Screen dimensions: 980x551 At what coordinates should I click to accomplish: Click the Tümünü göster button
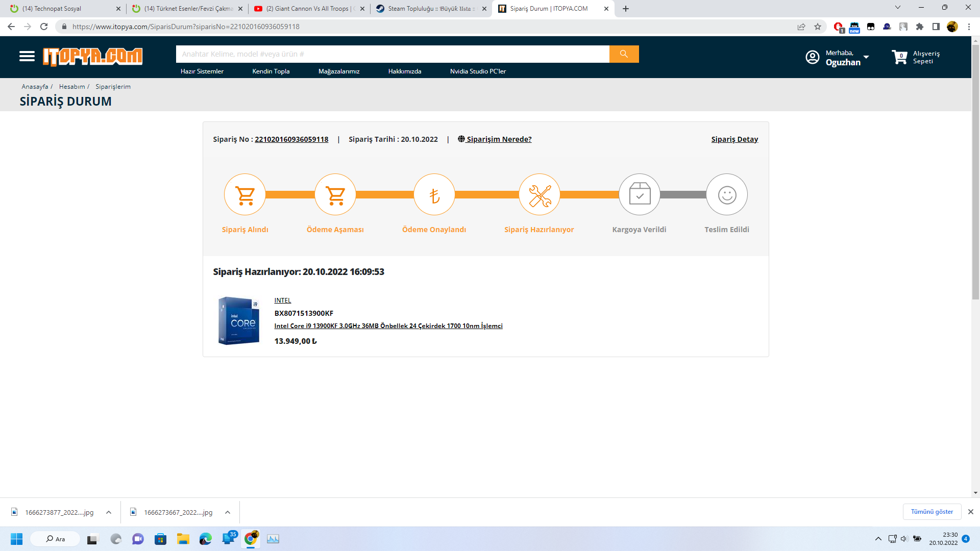coord(932,512)
